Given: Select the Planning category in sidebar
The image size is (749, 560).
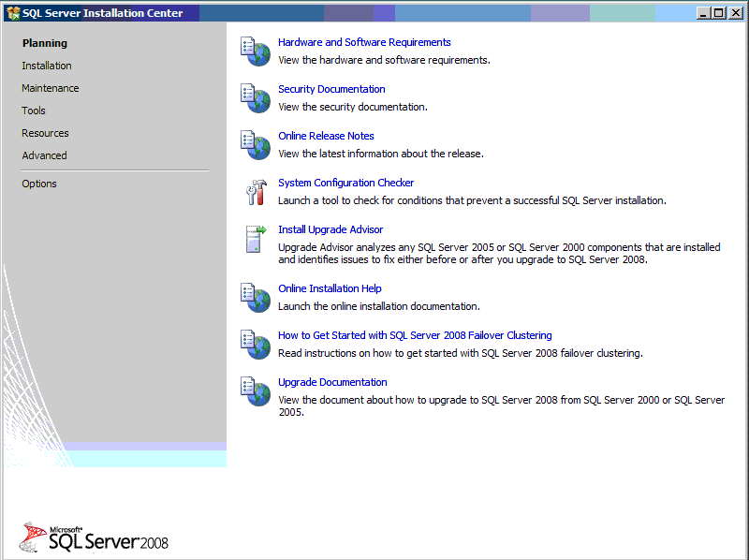Looking at the screenshot, I should [x=45, y=43].
